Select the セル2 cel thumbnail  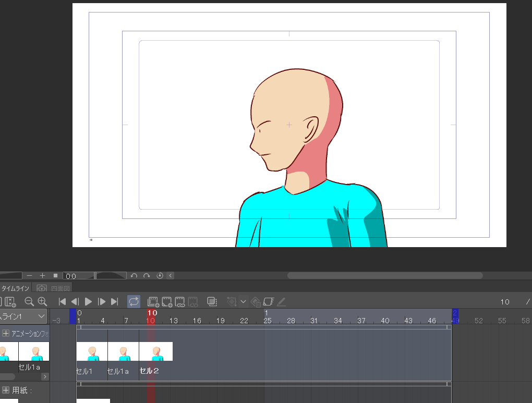[x=155, y=351]
